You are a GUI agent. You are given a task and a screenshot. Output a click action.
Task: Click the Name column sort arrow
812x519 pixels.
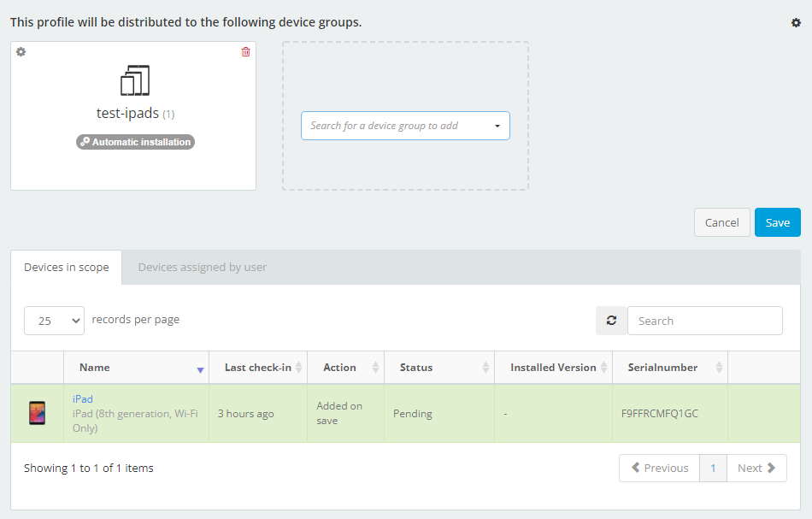point(200,369)
